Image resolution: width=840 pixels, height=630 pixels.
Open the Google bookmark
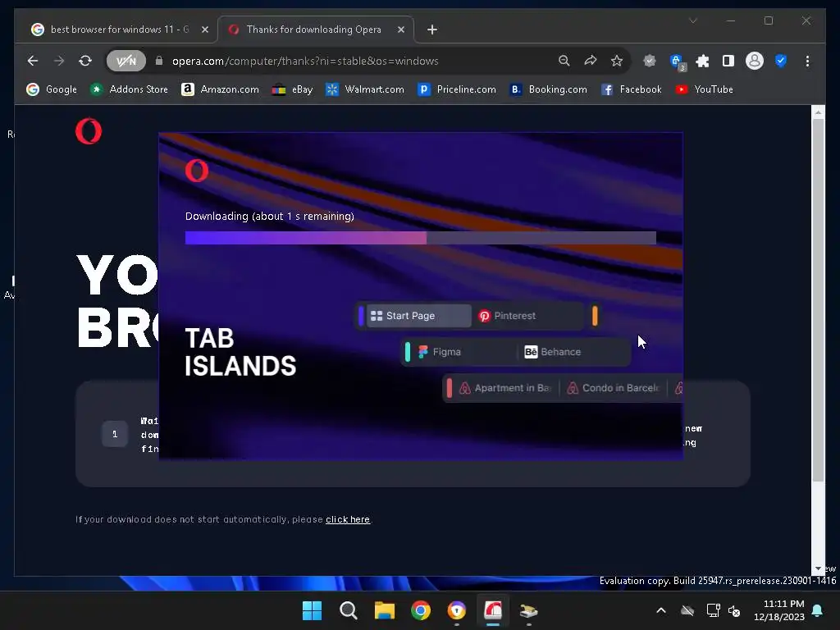tap(52, 89)
